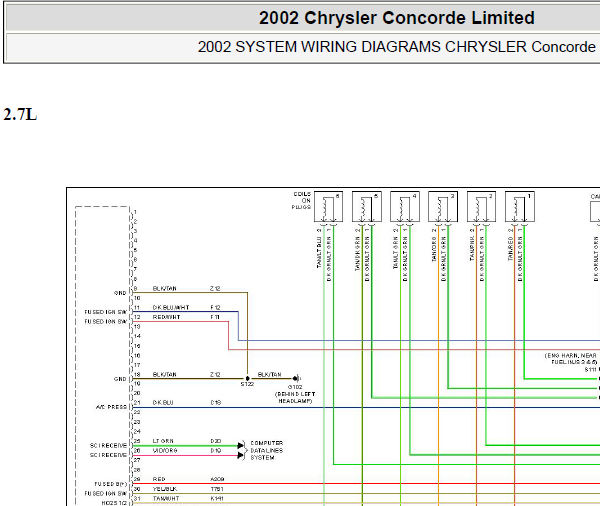The height and width of the screenshot is (506, 600).
Task: Click 'COMPUTER DATA LINES SYSTEM' reference text
Action: click(267, 450)
